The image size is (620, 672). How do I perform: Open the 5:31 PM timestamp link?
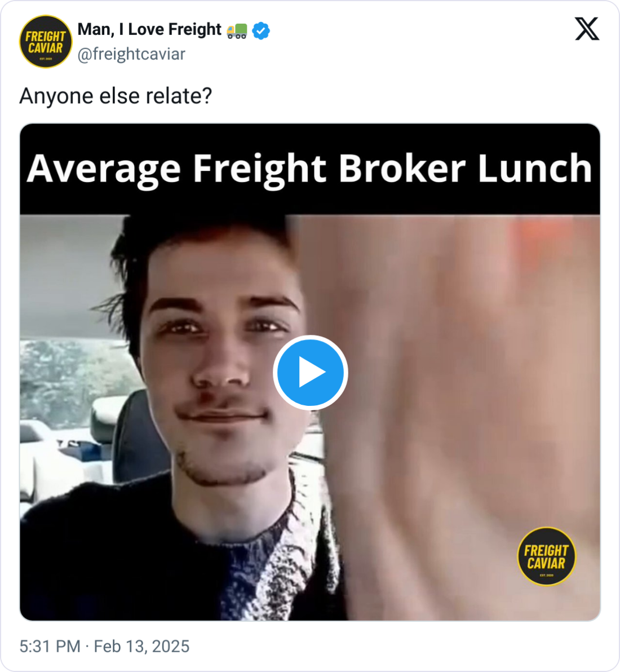coord(50,646)
